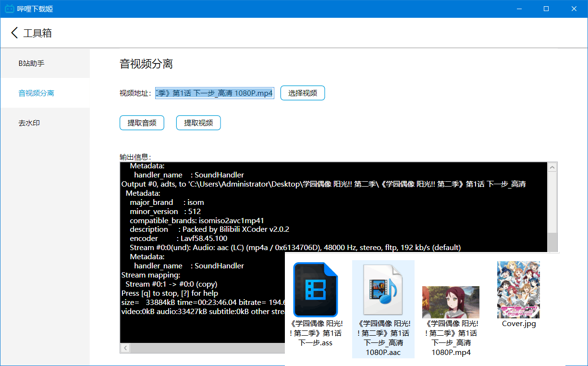588x366 pixels.
Task: Click the 选择视频 file picker button
Action: tap(302, 93)
